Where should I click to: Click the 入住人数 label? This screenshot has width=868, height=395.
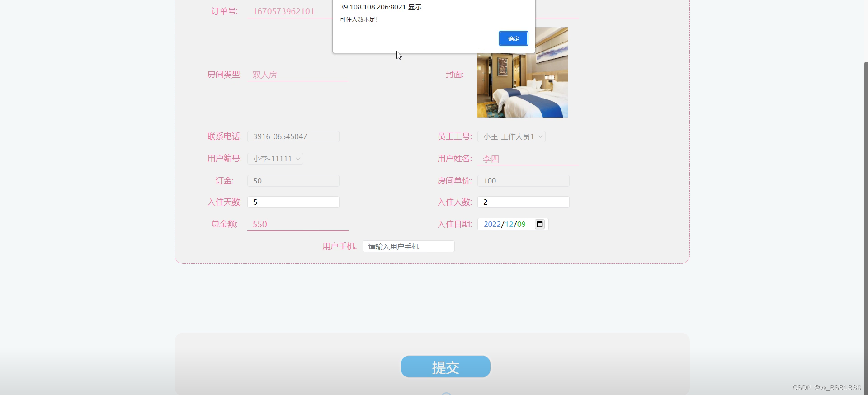454,202
